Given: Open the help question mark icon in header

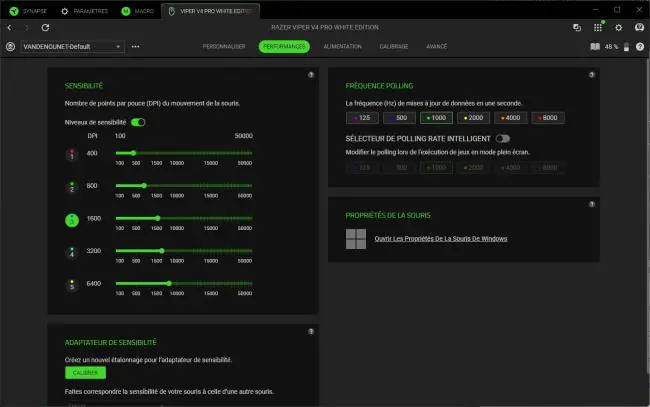Looking at the screenshot, I should (640, 47).
